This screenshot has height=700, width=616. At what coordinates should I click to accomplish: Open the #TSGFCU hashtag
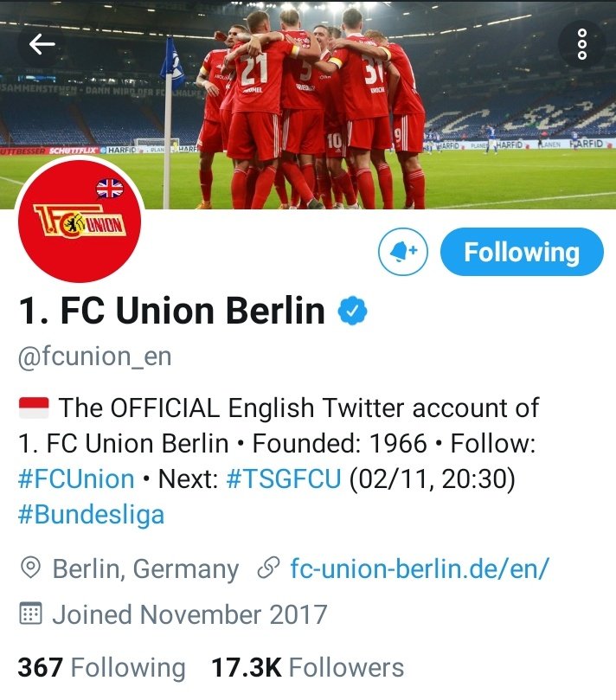284,479
